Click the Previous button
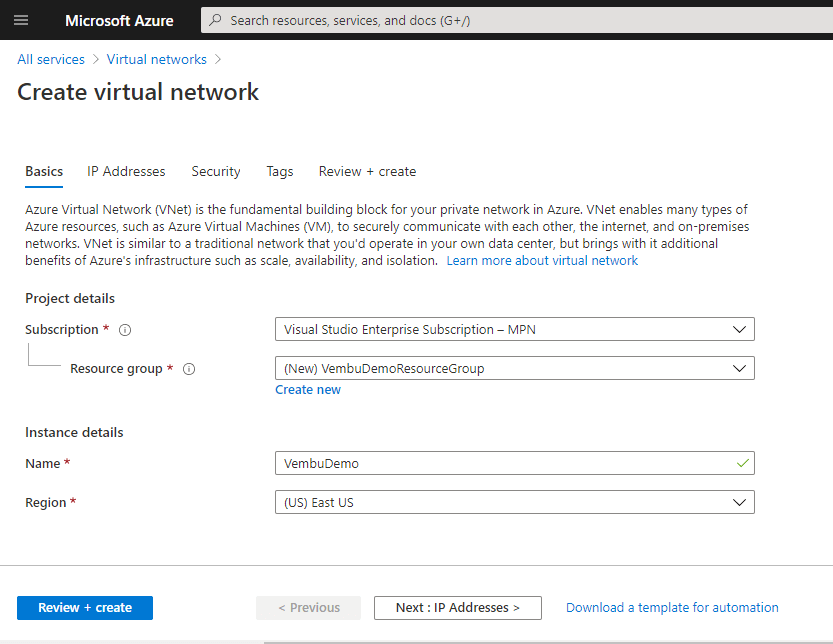The width and height of the screenshot is (833, 644). point(309,608)
